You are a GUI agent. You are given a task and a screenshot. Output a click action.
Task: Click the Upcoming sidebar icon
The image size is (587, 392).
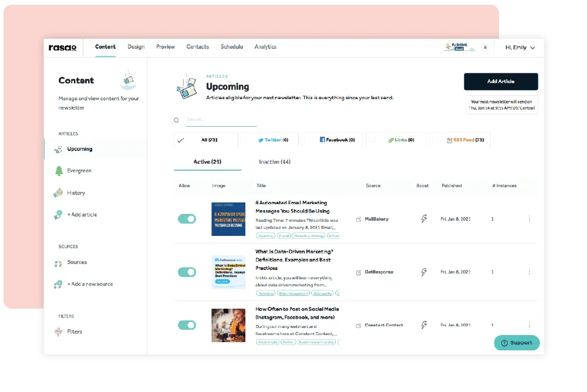[58, 150]
